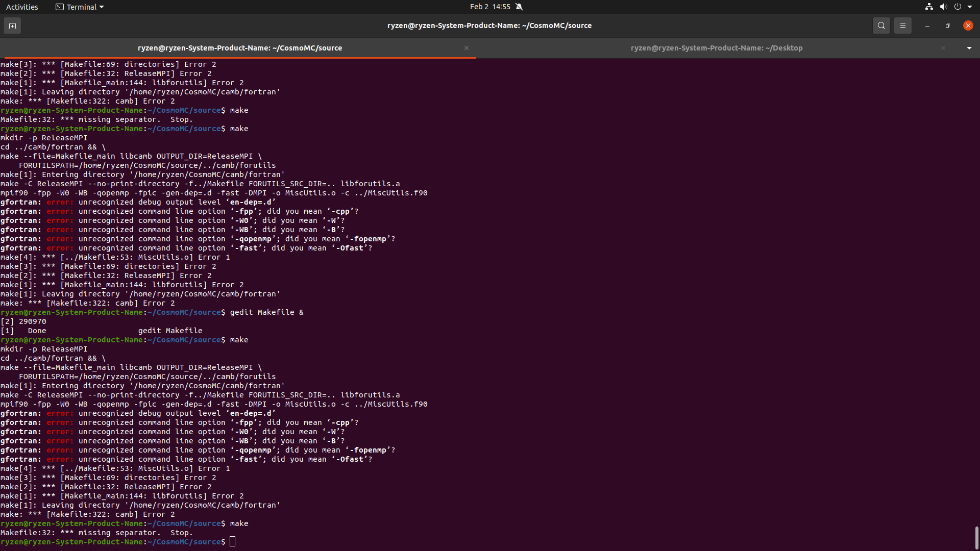
Task: Click the network status icon
Action: 929,7
